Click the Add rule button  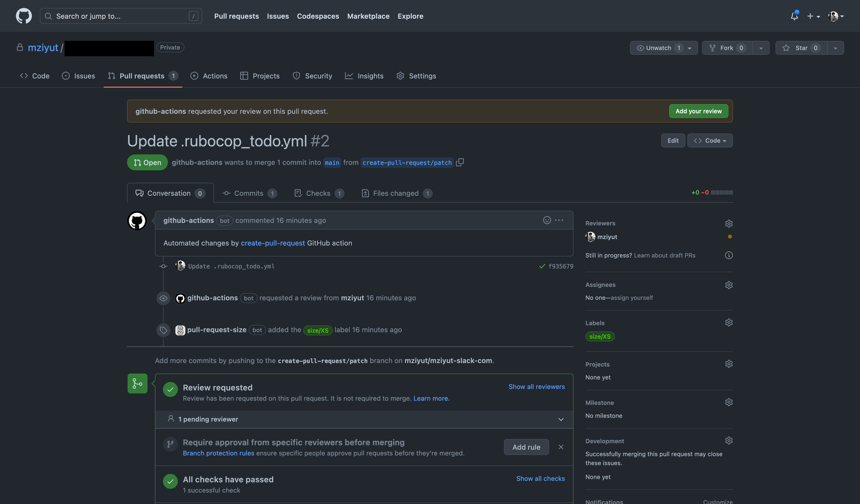tap(526, 447)
